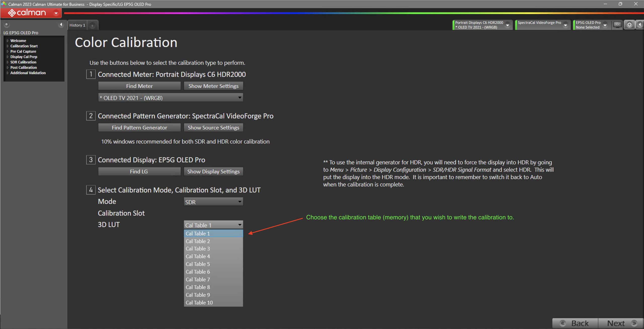Select Cal Table 5 from the list

coord(213,264)
